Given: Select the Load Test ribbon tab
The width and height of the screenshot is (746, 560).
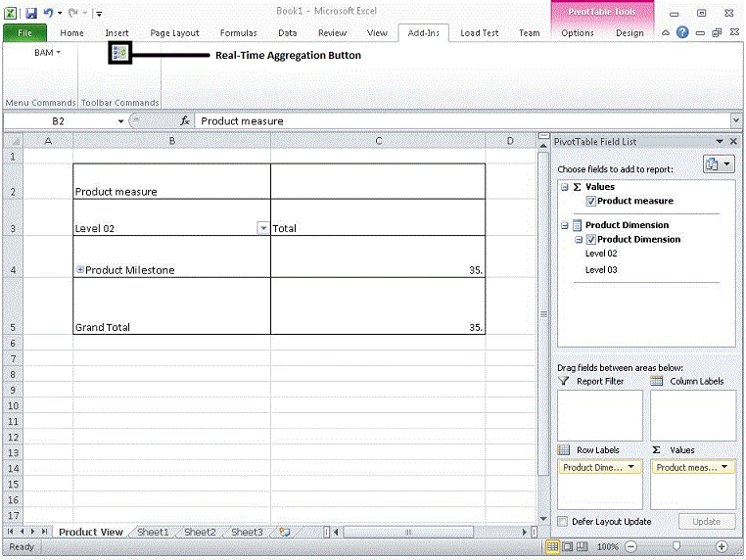Looking at the screenshot, I should pyautogui.click(x=479, y=33).
